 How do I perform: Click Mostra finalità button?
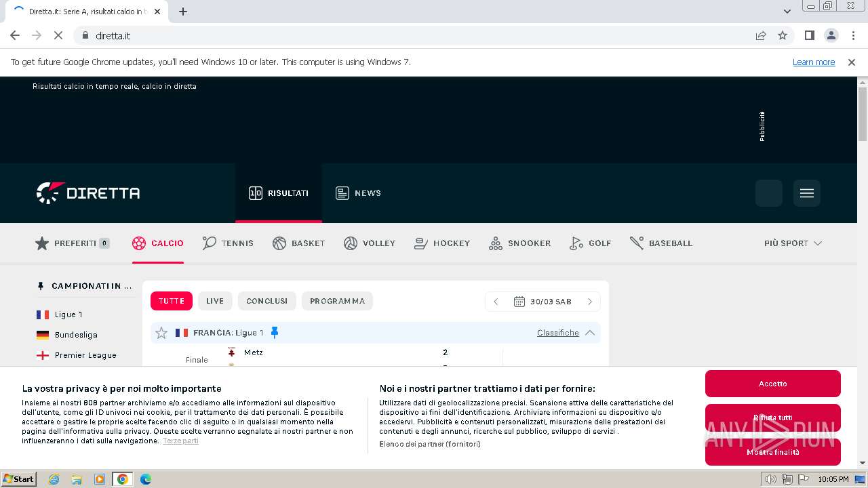pyautogui.click(x=773, y=452)
